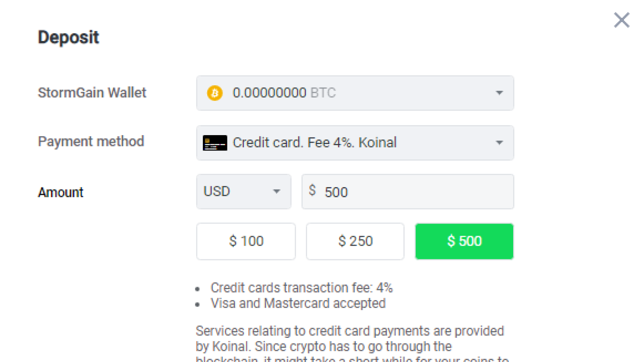Select the $ 100 preset amount

pos(246,241)
